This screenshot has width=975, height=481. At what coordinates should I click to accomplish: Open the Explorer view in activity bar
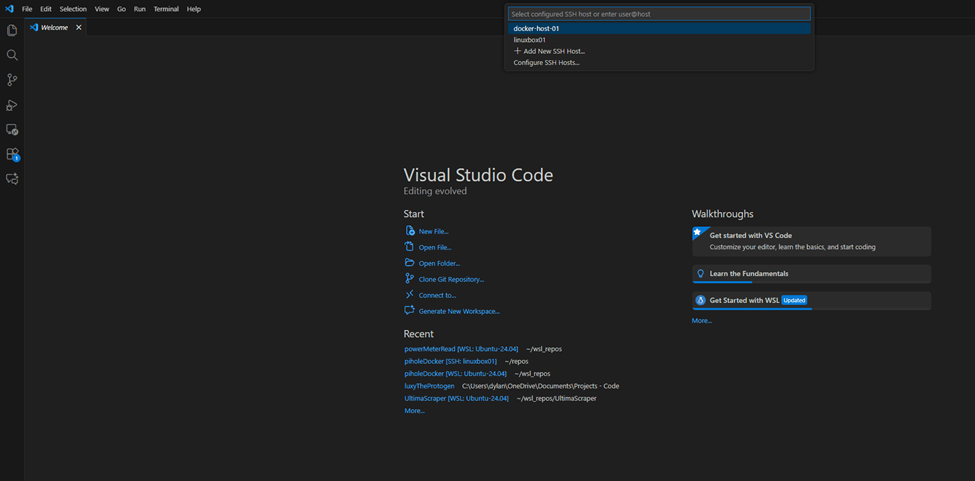[12, 31]
